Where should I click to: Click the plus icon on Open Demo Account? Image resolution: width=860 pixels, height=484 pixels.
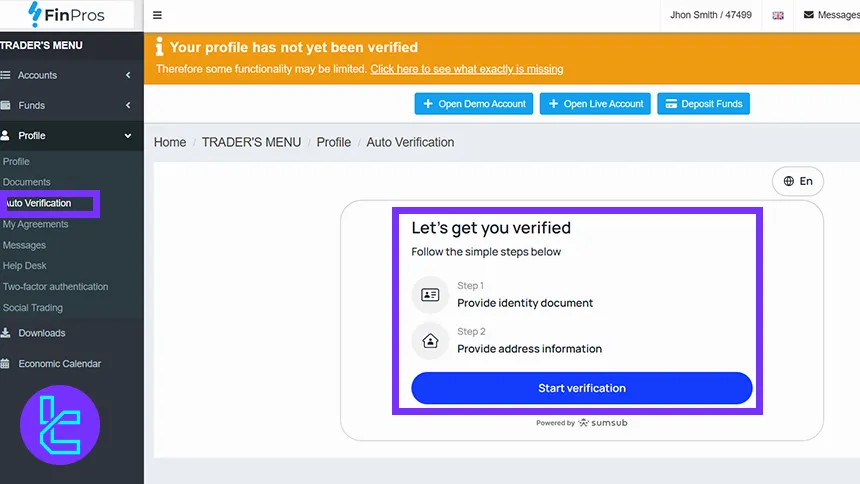point(428,104)
